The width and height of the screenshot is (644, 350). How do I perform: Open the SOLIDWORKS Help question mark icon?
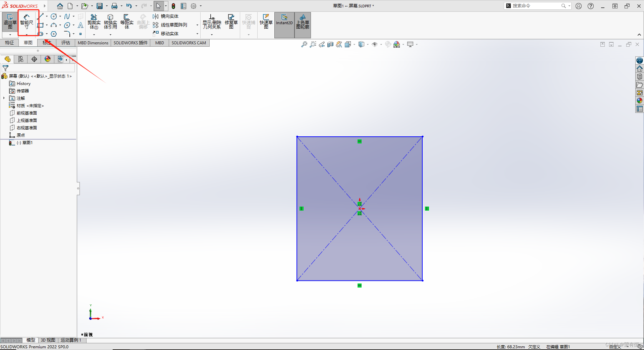coord(591,6)
